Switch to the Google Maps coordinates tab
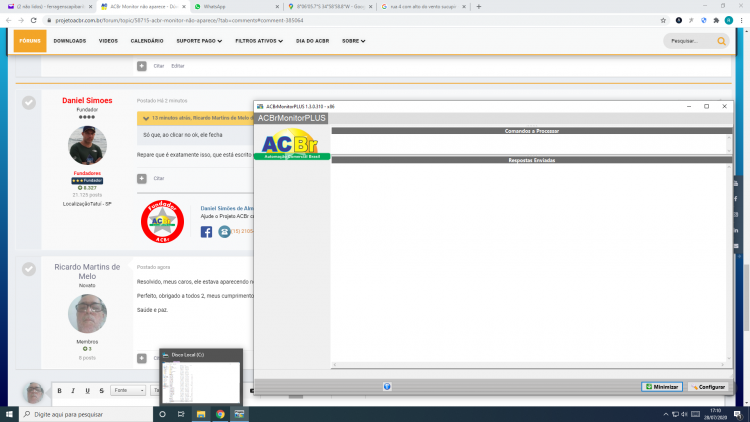This screenshot has width=750, height=422. (x=330, y=7)
